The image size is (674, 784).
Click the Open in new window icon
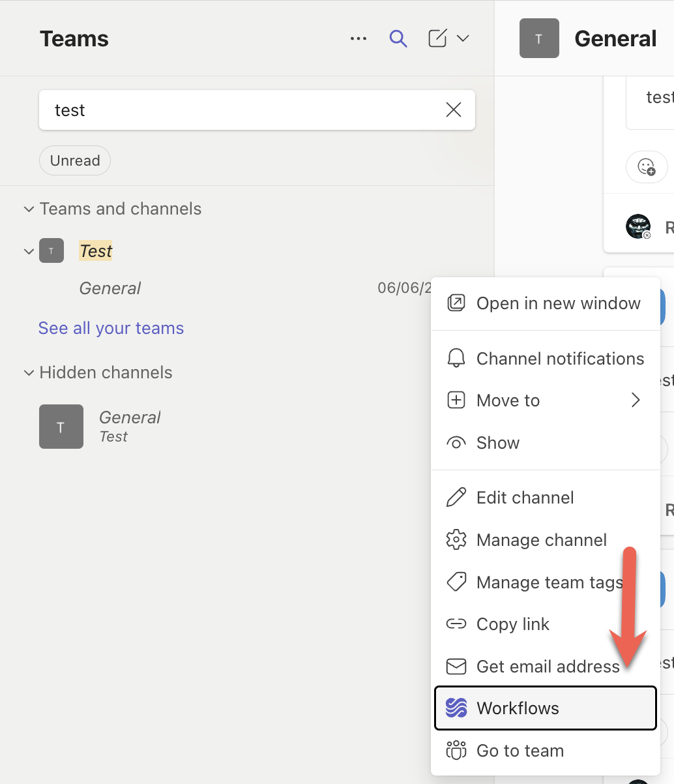[x=456, y=303]
